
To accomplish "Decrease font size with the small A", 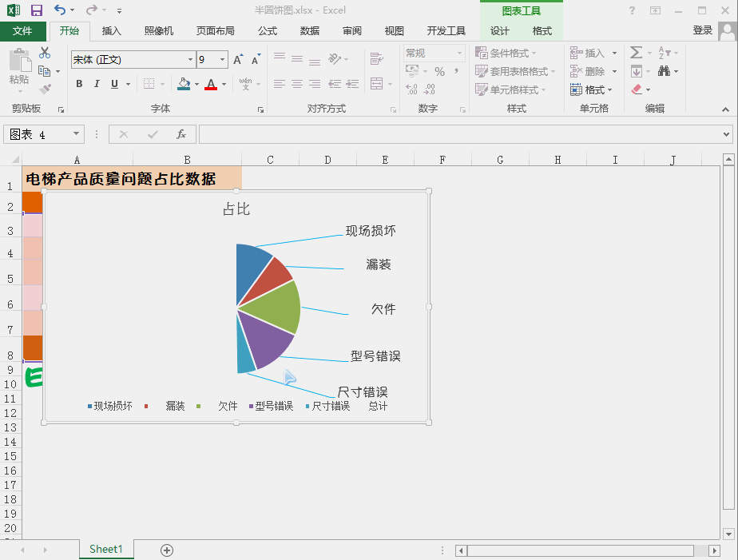I will point(256,60).
